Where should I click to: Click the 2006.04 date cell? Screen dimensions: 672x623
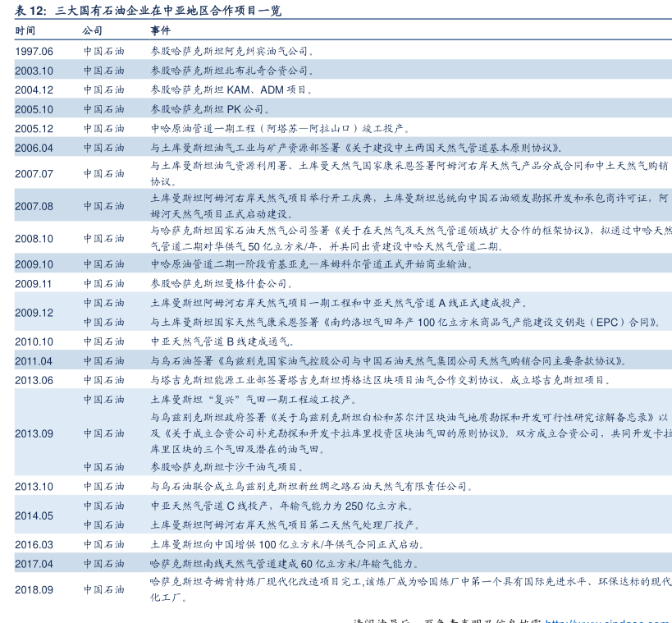click(x=34, y=148)
